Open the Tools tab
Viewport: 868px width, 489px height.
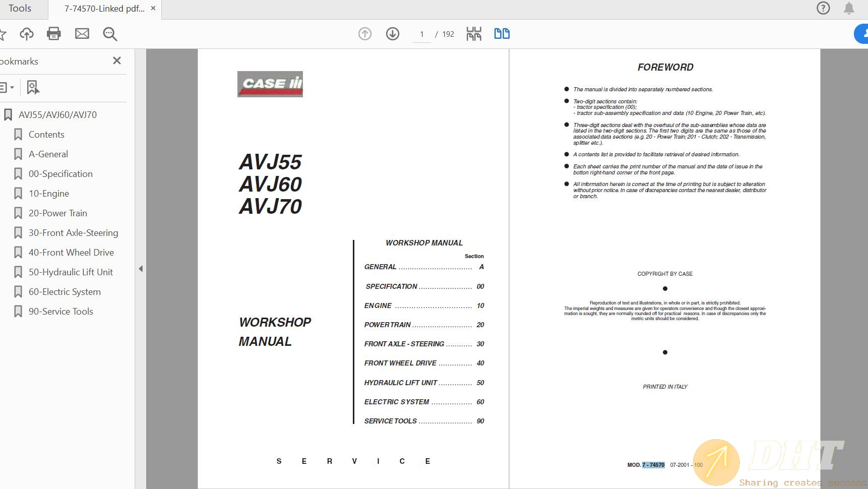[20, 8]
